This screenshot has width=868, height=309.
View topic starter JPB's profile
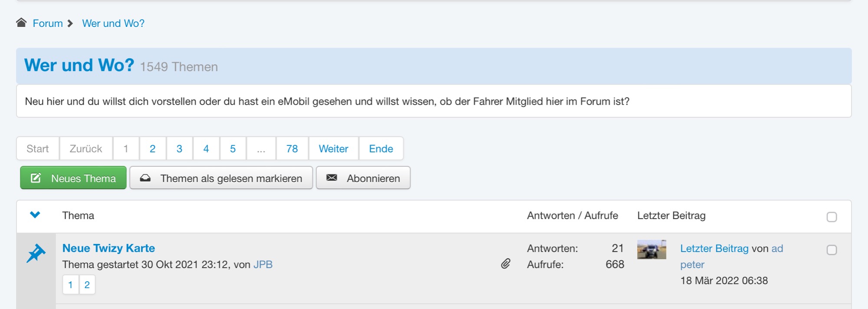[263, 265]
